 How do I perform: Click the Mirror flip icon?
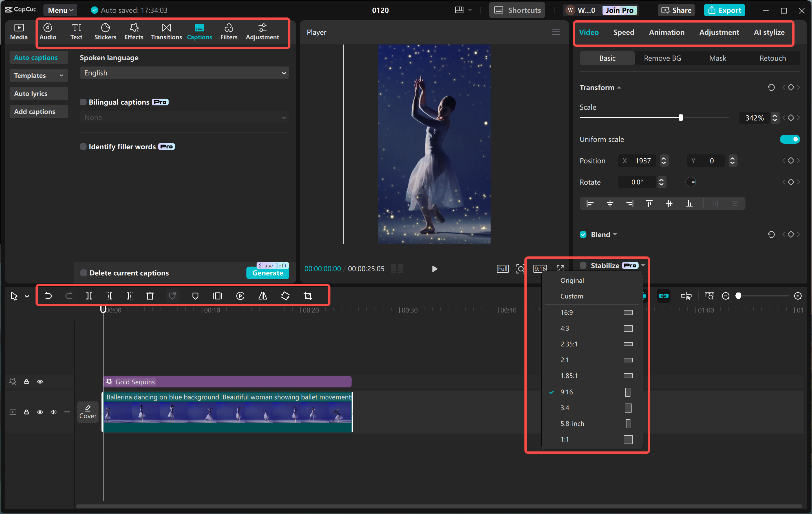[x=263, y=296]
